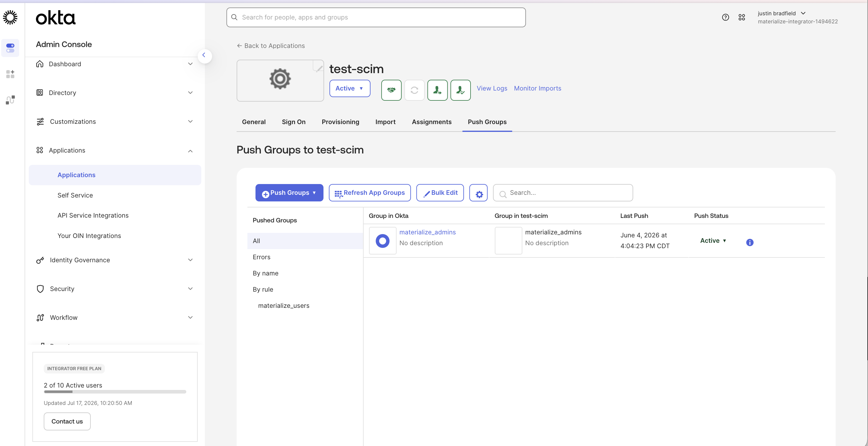Image resolution: width=868 pixels, height=446 pixels.
Task: Expand the Directory menu chevron
Action: tap(190, 93)
